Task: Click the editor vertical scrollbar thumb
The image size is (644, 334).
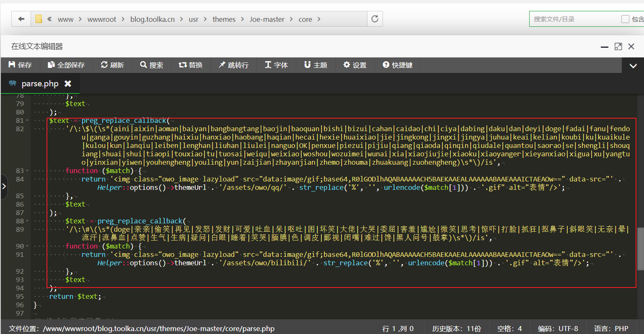Action: (x=640, y=249)
